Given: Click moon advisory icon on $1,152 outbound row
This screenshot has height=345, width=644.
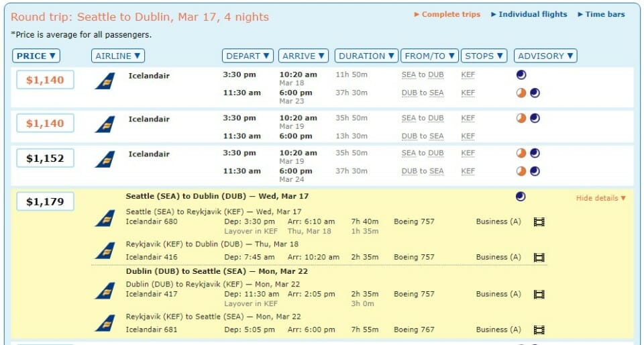Looking at the screenshot, I should [535, 153].
